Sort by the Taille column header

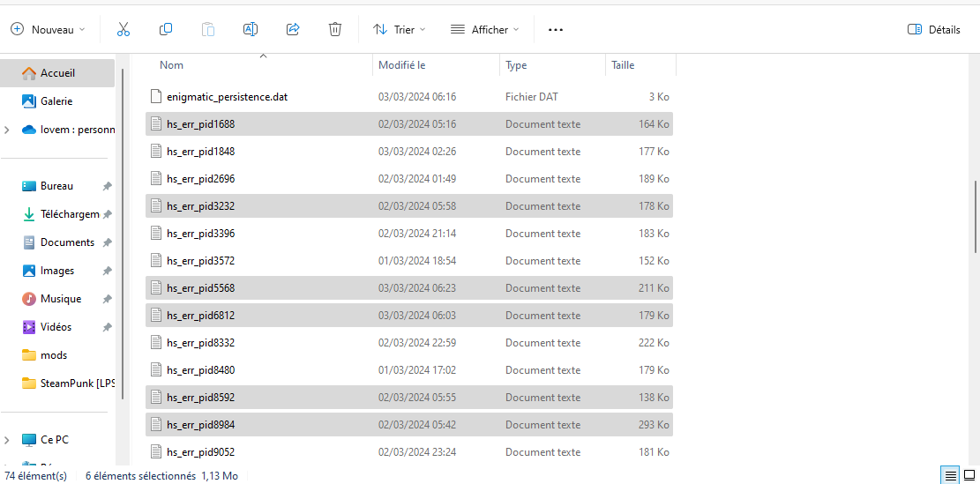point(623,65)
